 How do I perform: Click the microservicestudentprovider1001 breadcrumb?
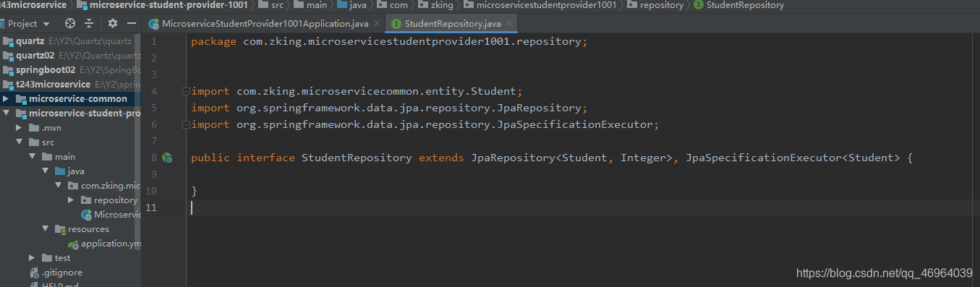(540, 5)
